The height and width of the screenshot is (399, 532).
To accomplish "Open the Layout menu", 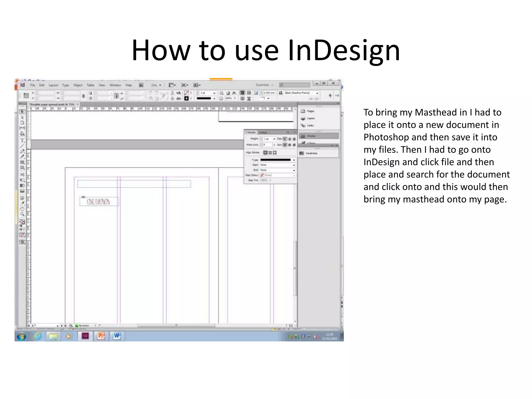I will [53, 85].
